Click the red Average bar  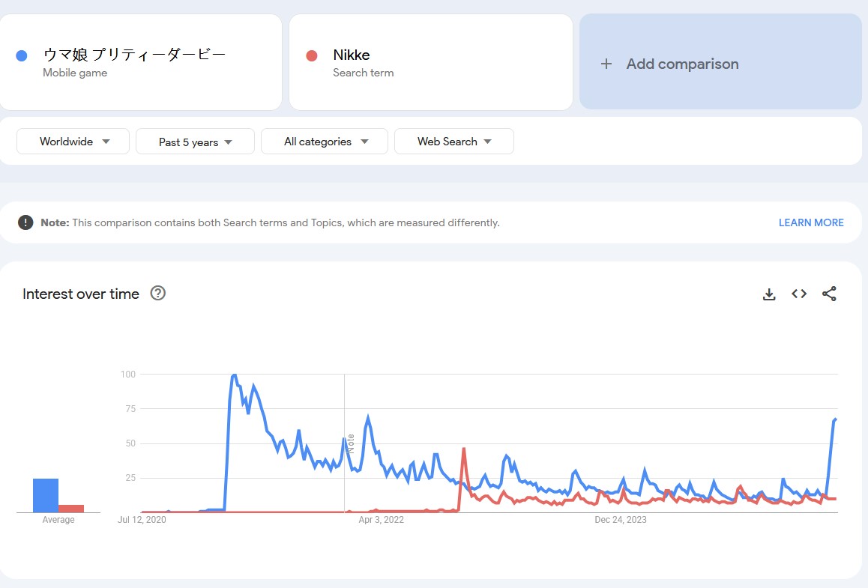pos(71,509)
